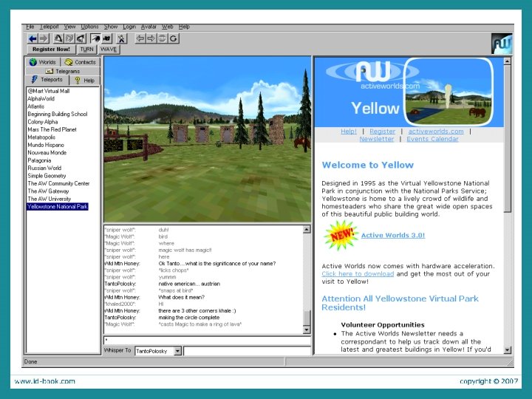This screenshot has width=532, height=399.
Task: Open the Web menu
Action: [167, 27]
